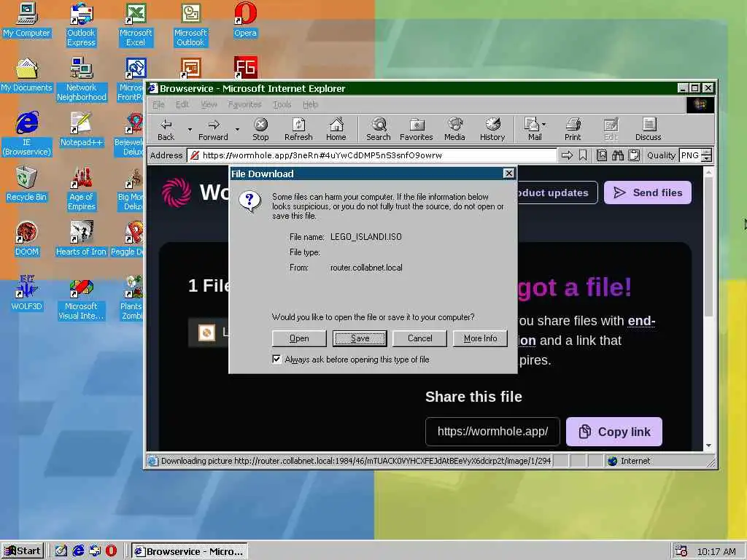The width and height of the screenshot is (747, 560).
Task: Select the Microsoft Outlook desktop icon
Action: click(190, 25)
